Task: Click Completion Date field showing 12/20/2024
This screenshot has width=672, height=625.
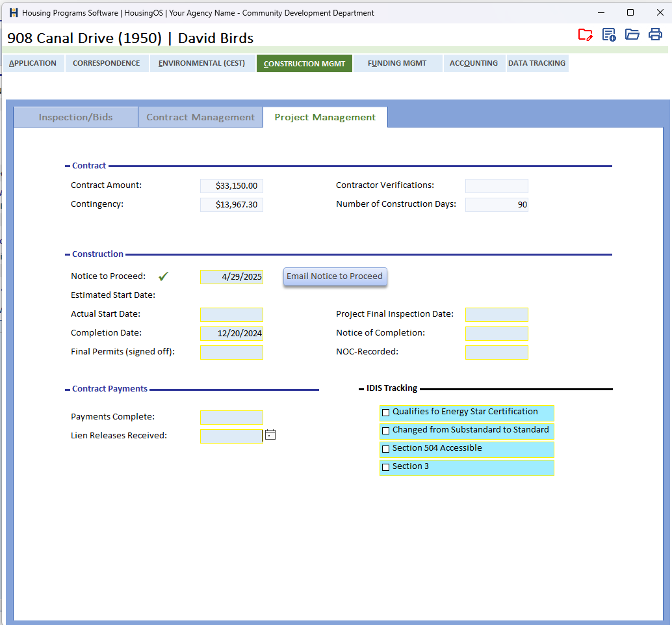Action: [231, 333]
